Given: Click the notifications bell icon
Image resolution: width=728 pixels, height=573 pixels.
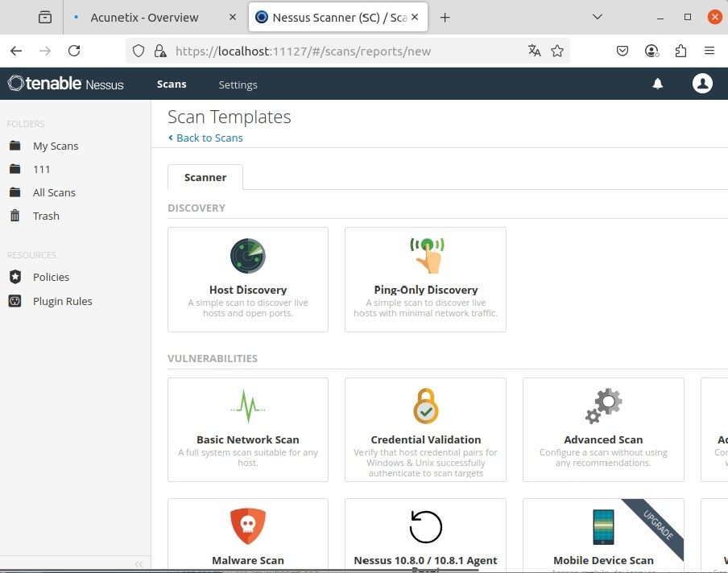Looking at the screenshot, I should 657,84.
